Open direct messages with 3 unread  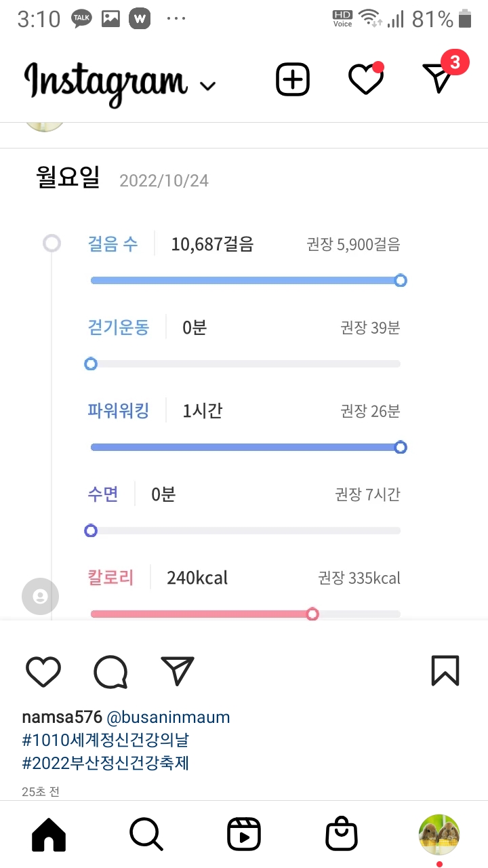click(x=439, y=79)
